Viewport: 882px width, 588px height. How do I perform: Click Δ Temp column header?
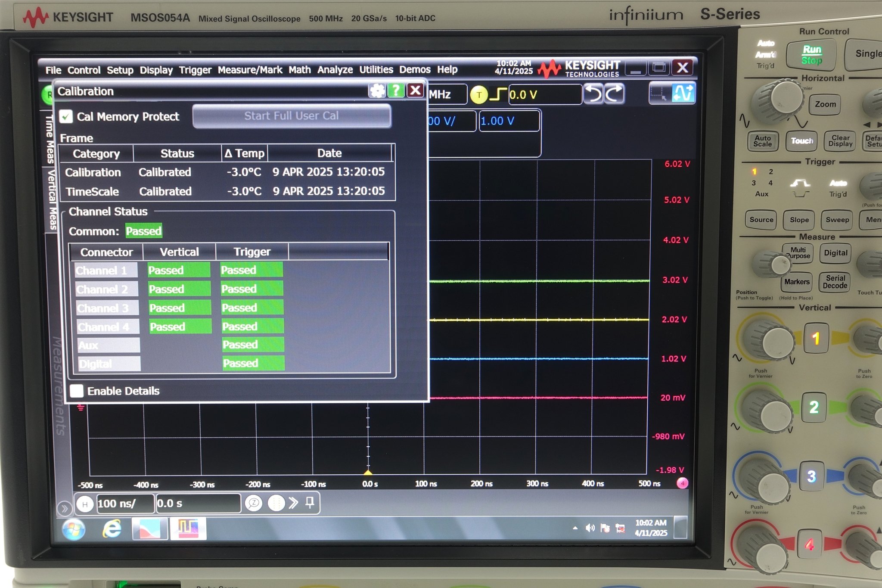pyautogui.click(x=244, y=153)
